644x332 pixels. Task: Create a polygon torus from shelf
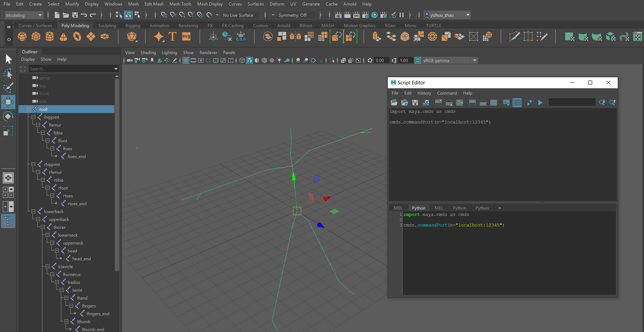coord(77,37)
